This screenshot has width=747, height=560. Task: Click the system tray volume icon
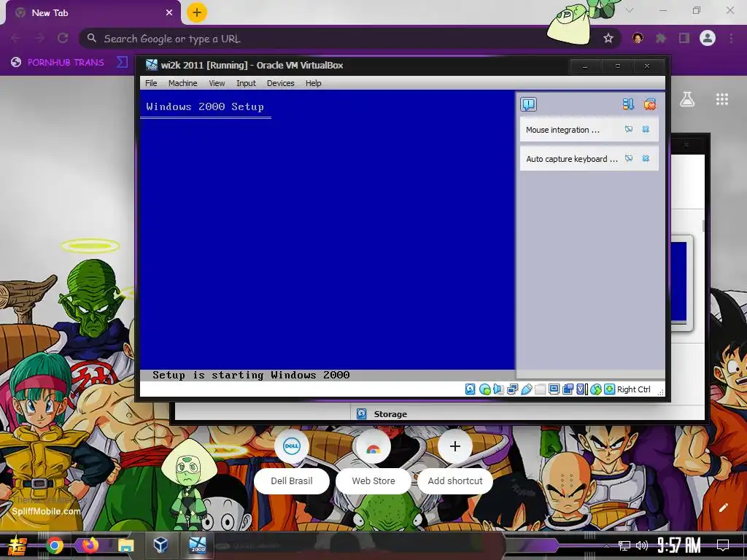(x=642, y=545)
